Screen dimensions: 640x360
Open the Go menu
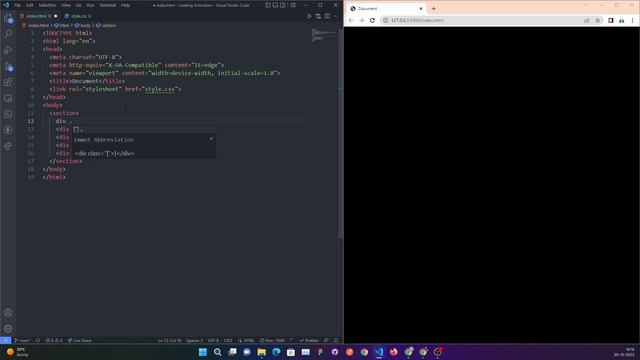click(78, 5)
